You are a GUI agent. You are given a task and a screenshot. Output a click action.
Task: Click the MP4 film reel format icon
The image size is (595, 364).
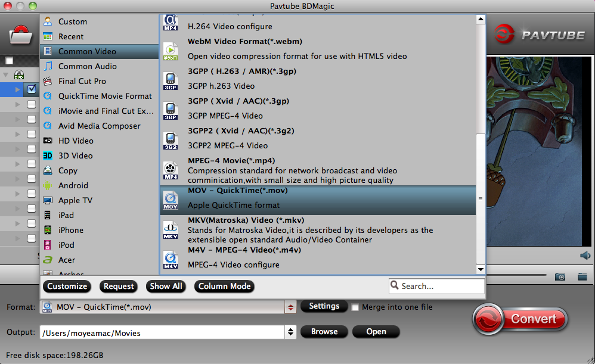click(171, 170)
